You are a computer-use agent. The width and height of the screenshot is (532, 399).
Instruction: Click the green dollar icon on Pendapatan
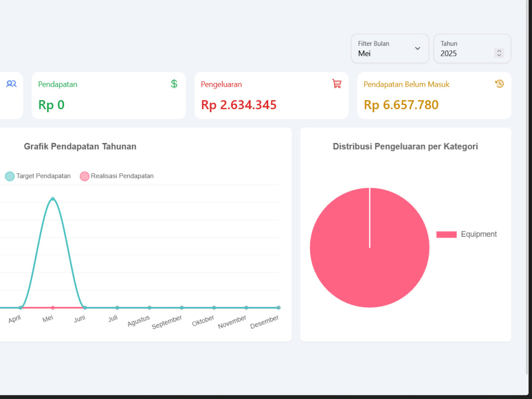174,84
